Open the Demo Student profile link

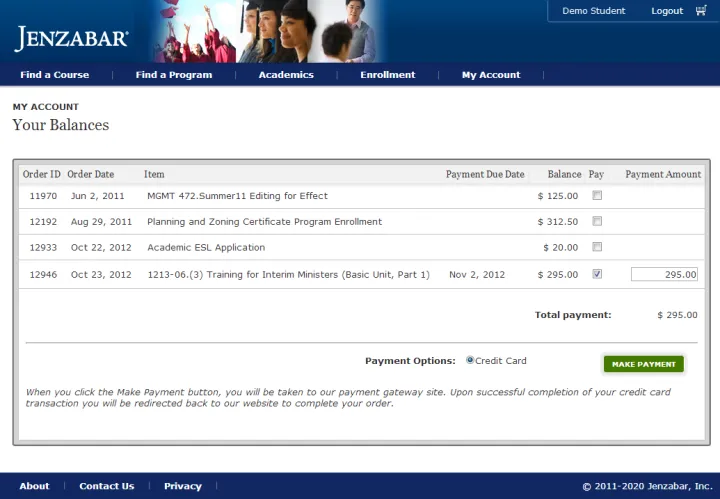[x=593, y=11]
